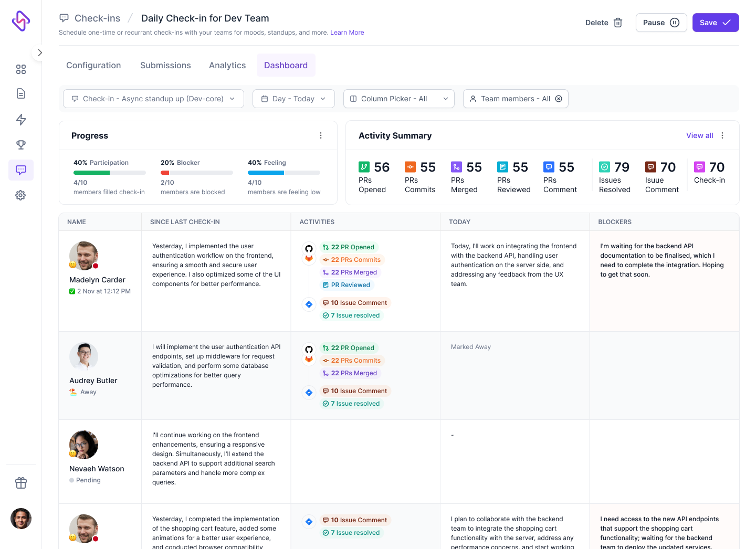Open Activity Summary three-dot menu
The height and width of the screenshot is (549, 756).
click(x=722, y=135)
